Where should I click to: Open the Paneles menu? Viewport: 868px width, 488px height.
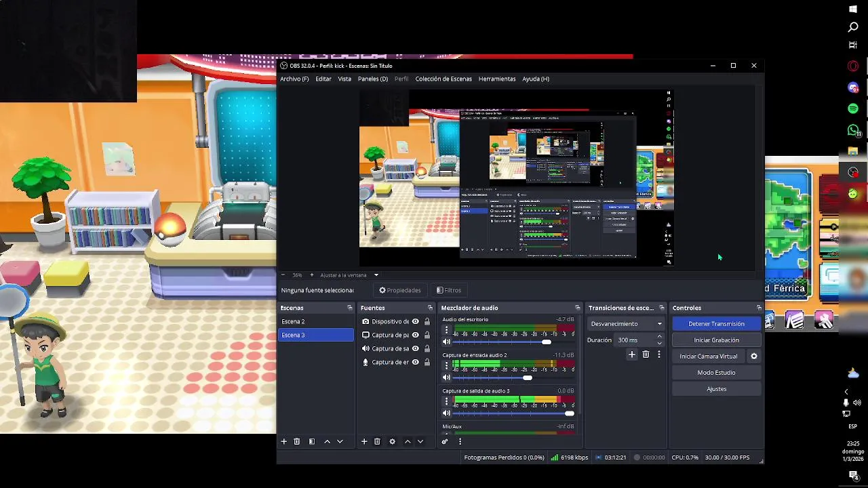(x=373, y=79)
